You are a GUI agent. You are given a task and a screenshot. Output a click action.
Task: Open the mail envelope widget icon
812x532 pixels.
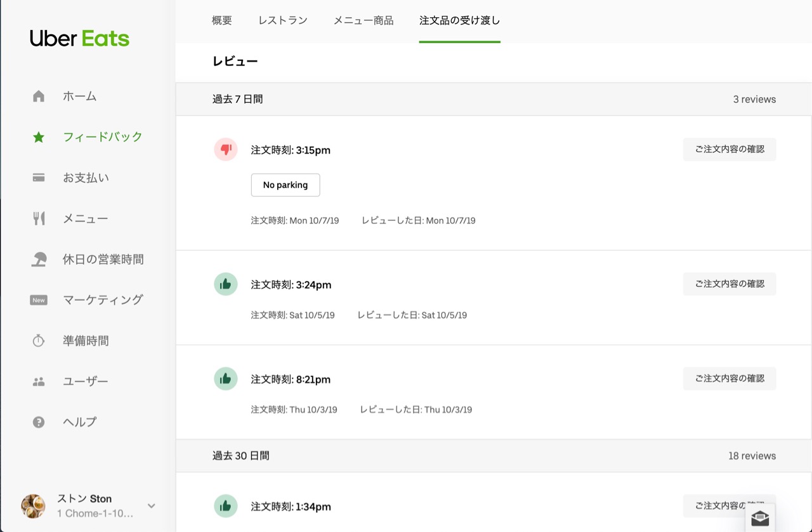tap(760, 518)
